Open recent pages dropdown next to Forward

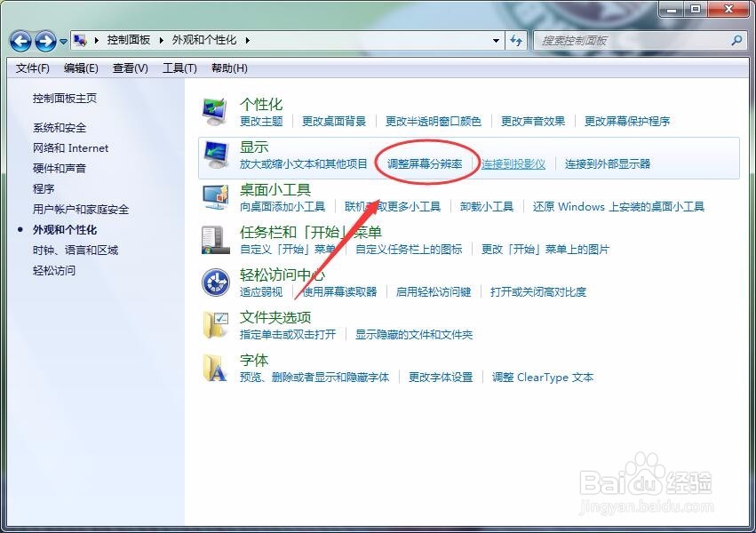coord(63,42)
